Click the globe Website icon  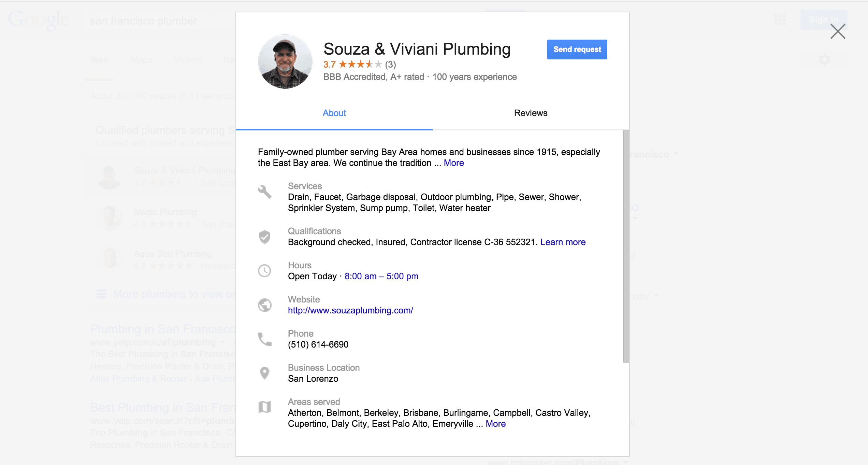coord(264,305)
